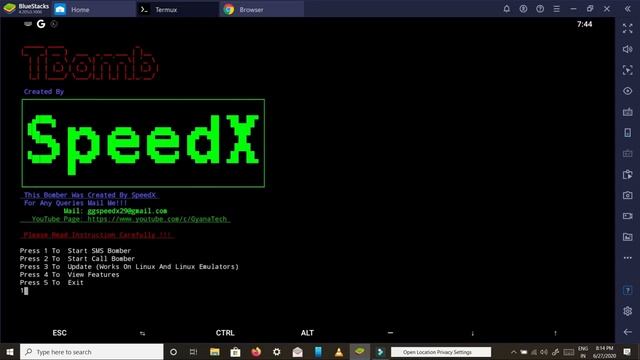Click the system tray volume icon

(x=544, y=352)
